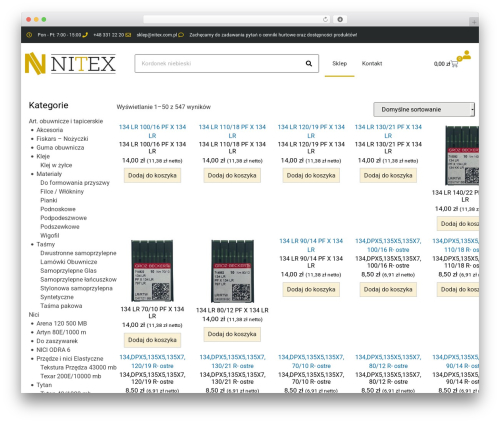Click the chat bubble icon in top bar
Viewport: 500px width, 423px height.
[181, 35]
